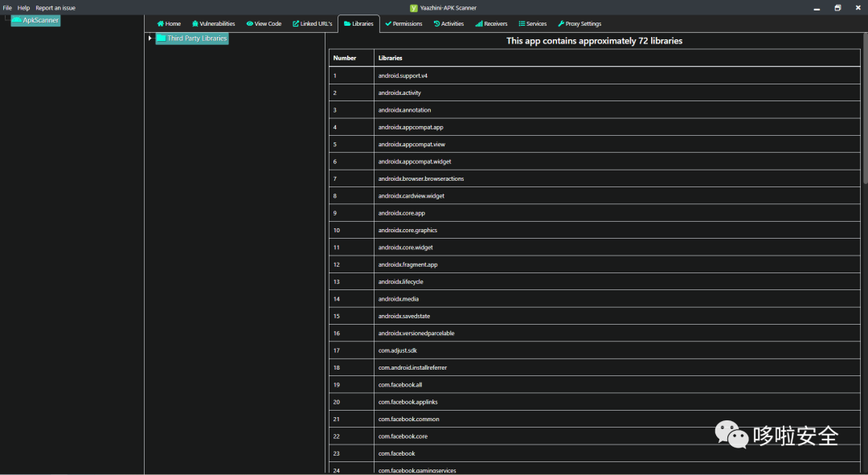
Task: Click com.android.installreferrer entry
Action: (x=412, y=367)
